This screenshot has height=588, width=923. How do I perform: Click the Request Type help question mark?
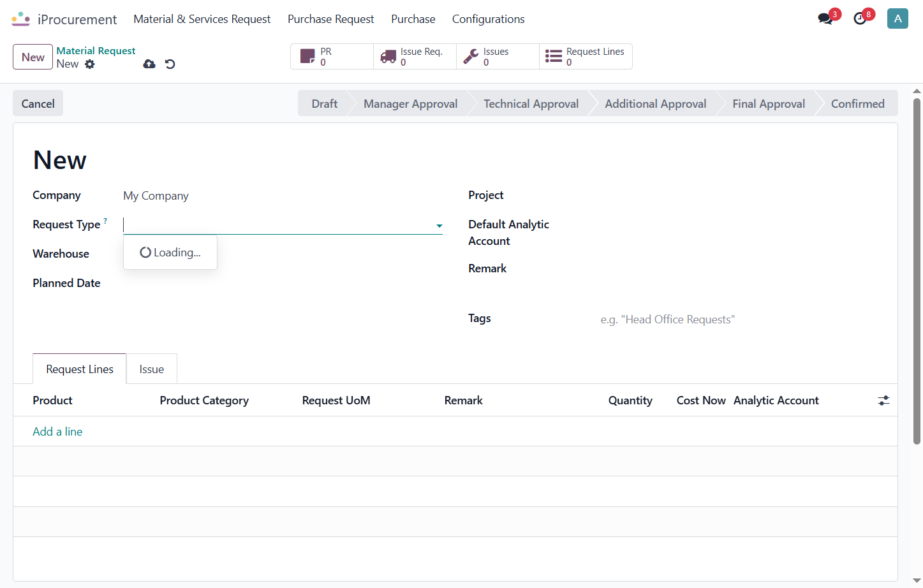(105, 221)
